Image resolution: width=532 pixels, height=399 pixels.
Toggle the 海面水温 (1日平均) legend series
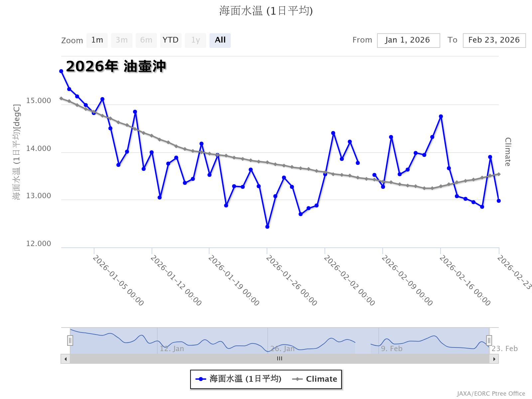pyautogui.click(x=239, y=379)
